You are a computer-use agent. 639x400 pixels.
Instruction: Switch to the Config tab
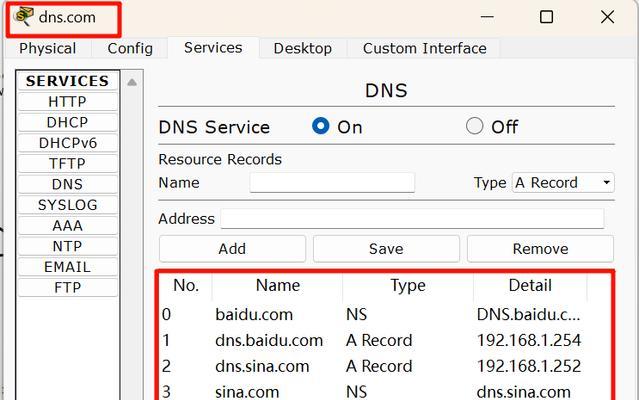point(130,48)
